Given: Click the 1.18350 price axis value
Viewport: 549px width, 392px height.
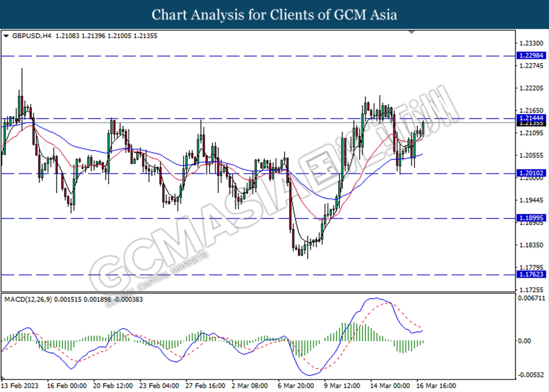Looking at the screenshot, I should [x=531, y=245].
